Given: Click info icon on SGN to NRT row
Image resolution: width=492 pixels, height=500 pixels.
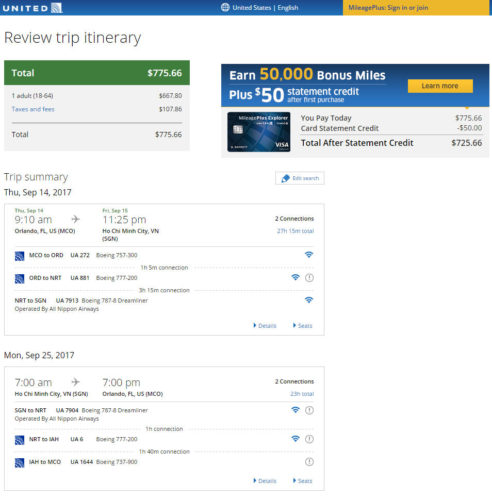Looking at the screenshot, I should coord(309,410).
